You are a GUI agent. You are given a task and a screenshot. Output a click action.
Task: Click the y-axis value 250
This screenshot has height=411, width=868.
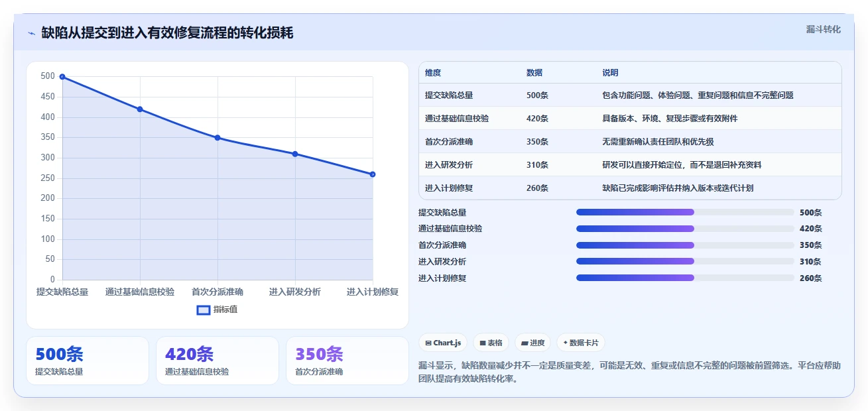point(48,178)
